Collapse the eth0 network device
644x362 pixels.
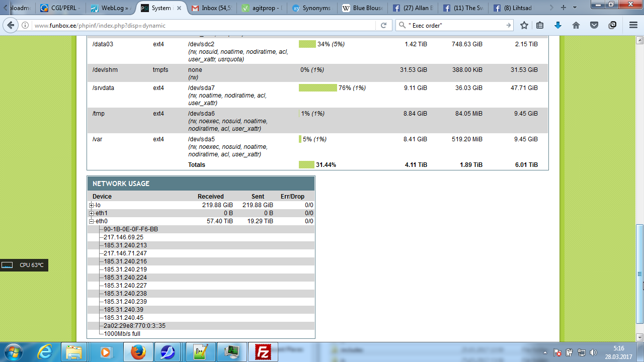91,221
